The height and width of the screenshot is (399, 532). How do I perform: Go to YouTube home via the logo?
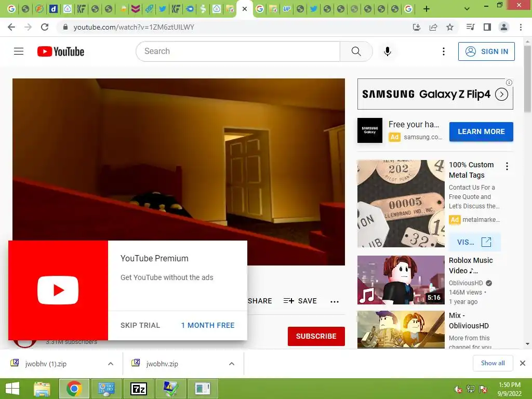point(61,51)
